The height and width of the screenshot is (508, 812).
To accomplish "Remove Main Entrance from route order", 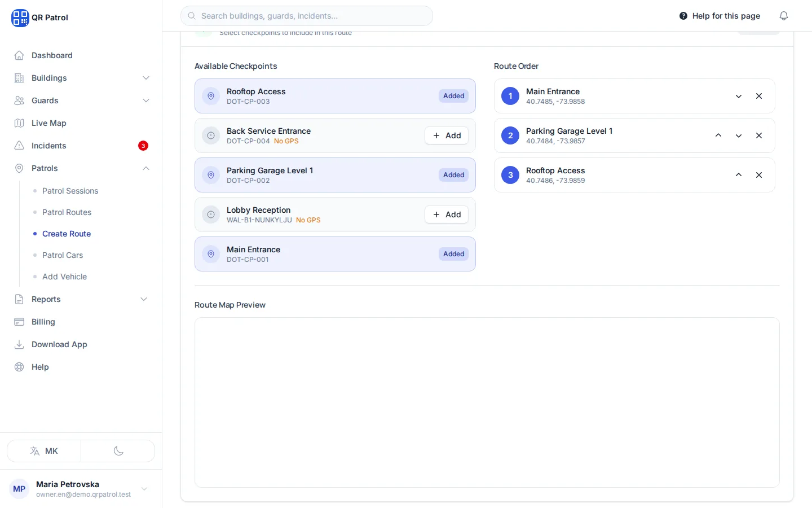I will click(x=759, y=96).
